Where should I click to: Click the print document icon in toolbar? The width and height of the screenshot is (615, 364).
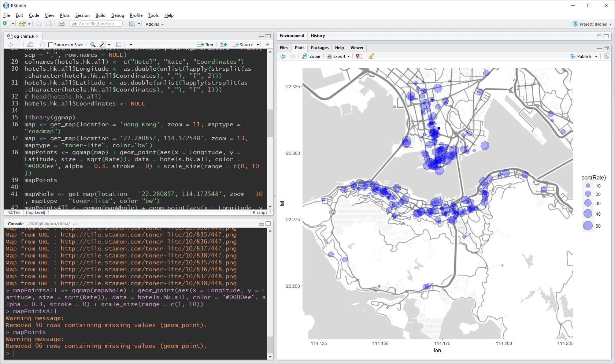coord(62,24)
